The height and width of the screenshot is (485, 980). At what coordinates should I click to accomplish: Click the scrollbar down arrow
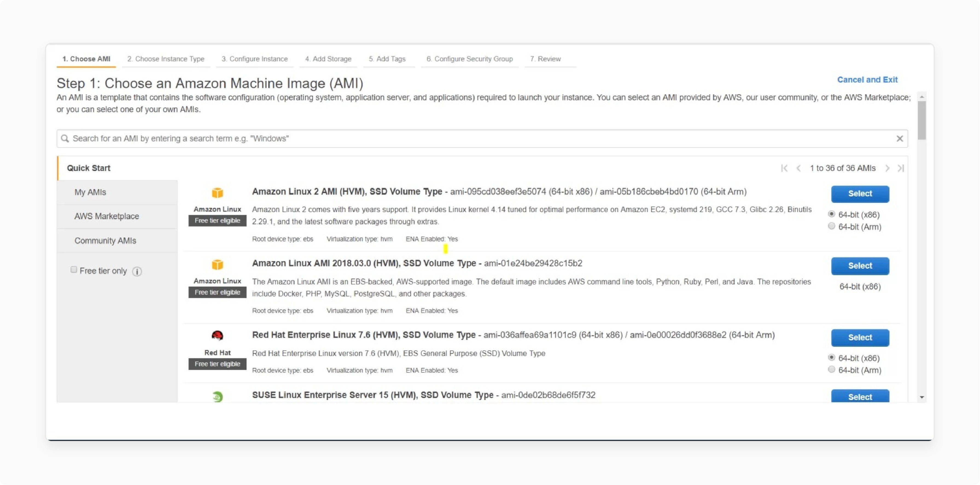[922, 397]
